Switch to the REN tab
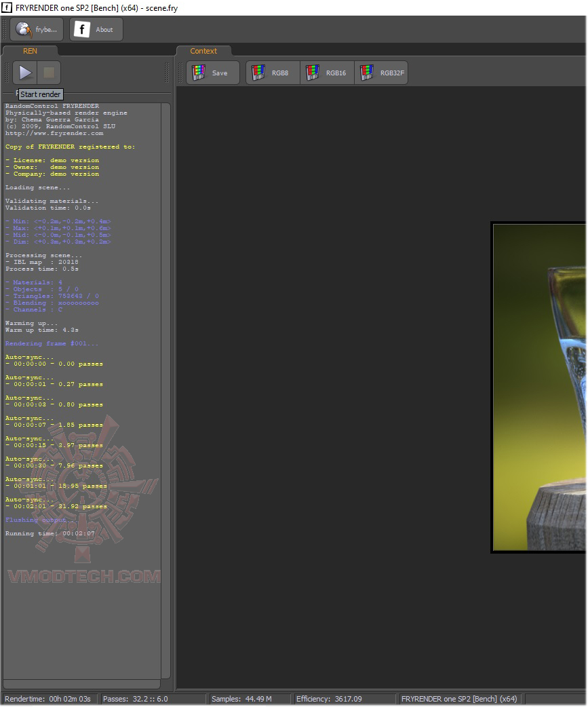 [x=30, y=51]
